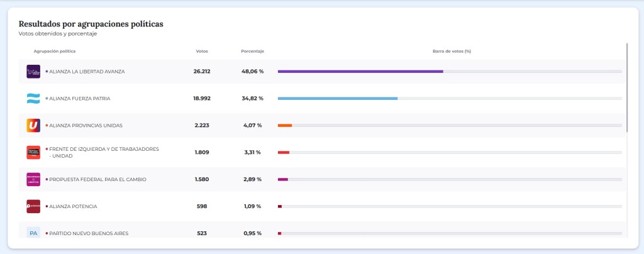Click the Partido Nuevo Buenos Aires PA icon

33,233
